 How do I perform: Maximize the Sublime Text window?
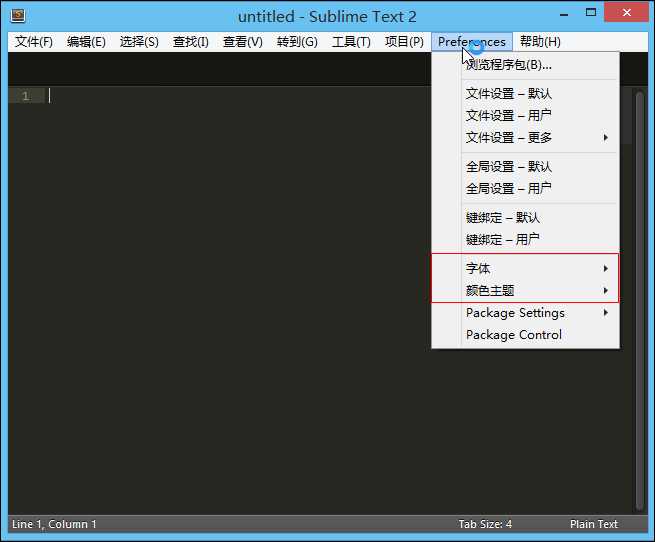(591, 13)
